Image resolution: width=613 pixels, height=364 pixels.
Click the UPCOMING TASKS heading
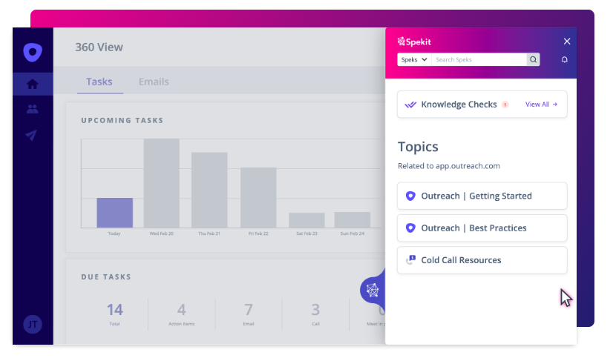point(122,120)
